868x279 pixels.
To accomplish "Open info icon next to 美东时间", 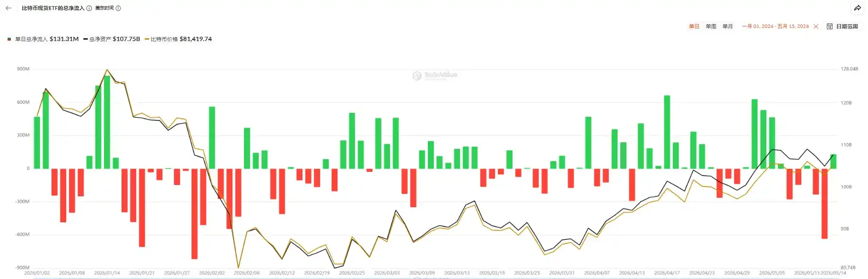I will point(118,8).
